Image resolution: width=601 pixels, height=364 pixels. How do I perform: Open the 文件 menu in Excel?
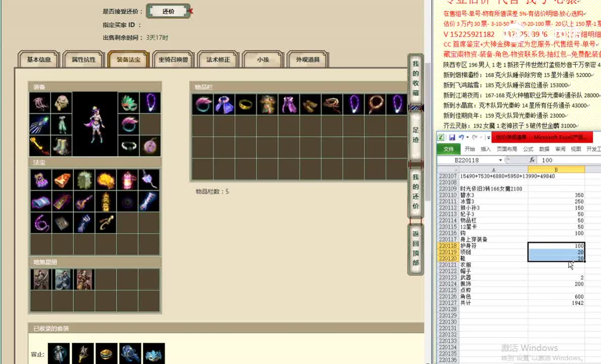pos(448,149)
